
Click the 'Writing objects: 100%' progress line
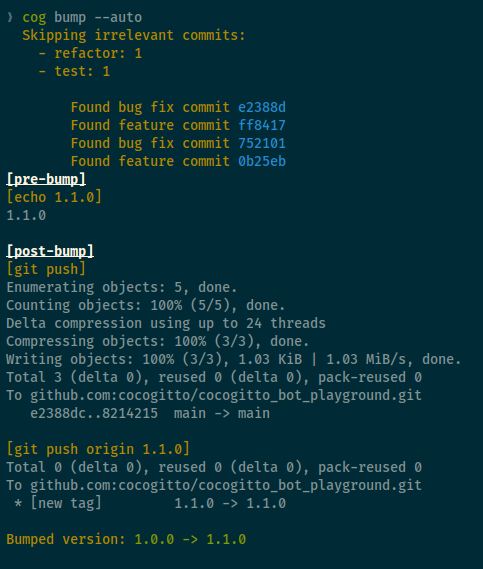234,359
